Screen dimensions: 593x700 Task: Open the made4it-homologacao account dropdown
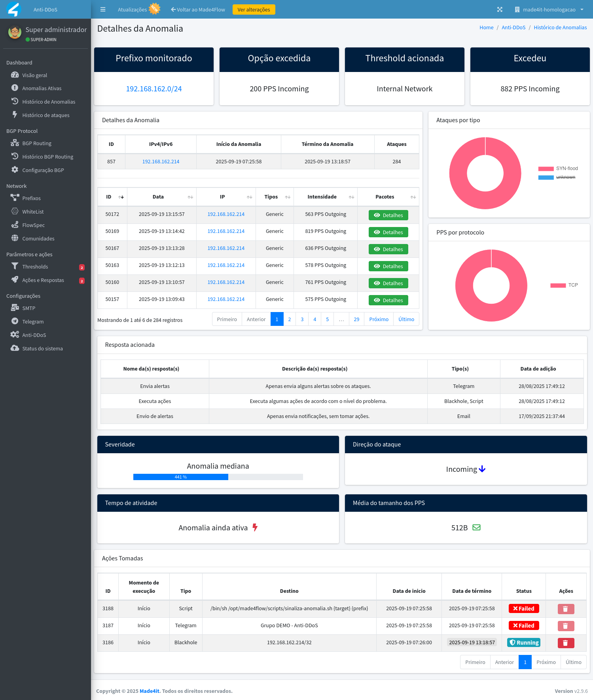click(x=549, y=9)
